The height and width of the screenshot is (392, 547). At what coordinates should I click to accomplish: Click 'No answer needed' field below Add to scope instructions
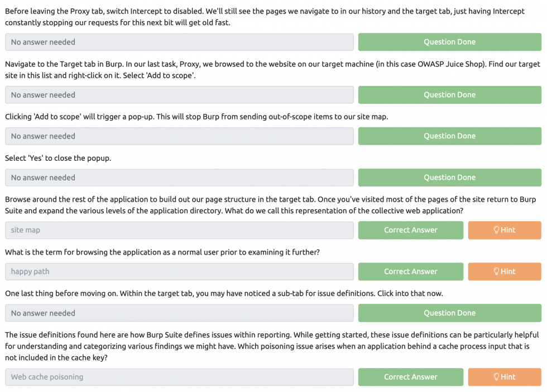[179, 95]
